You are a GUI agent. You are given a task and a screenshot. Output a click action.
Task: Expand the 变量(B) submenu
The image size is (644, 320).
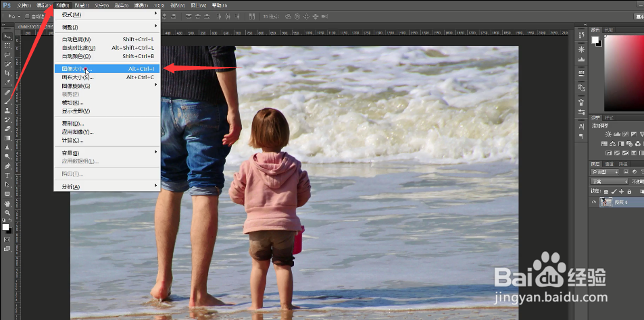tap(107, 153)
